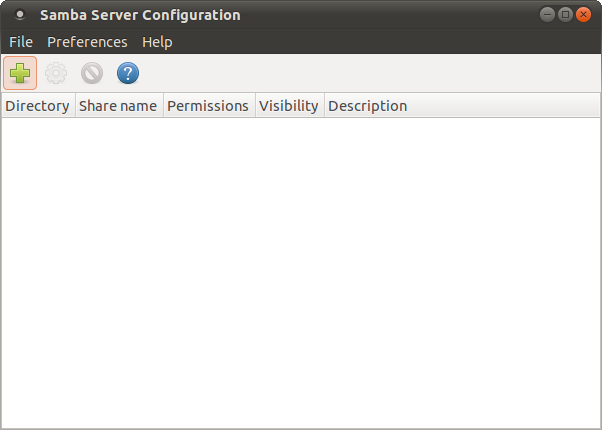Open the Preferences menu
Screen dimensions: 602x430
[x=87, y=42]
